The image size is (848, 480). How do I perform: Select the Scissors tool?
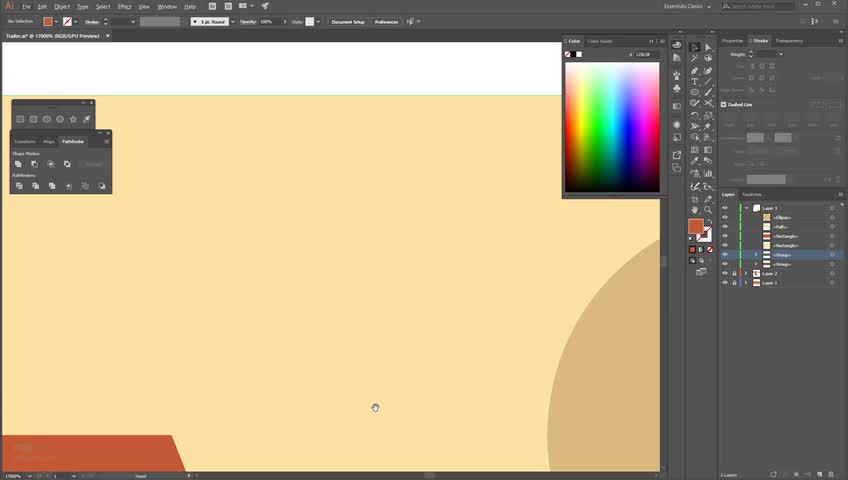coord(708,103)
